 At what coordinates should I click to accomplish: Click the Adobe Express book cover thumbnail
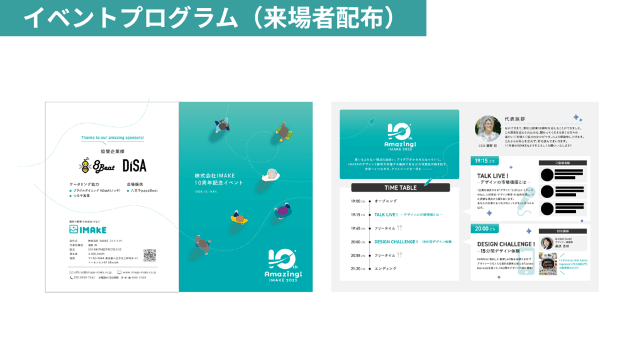coord(549,264)
